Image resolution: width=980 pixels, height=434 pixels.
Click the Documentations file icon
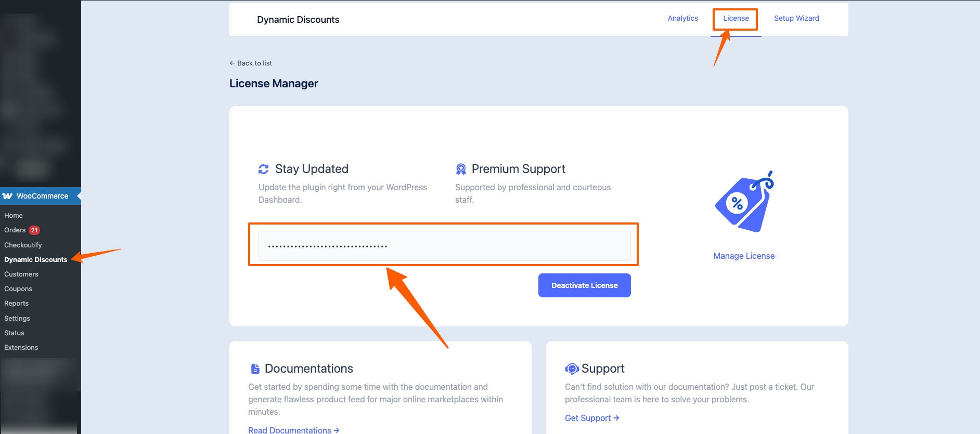click(255, 369)
